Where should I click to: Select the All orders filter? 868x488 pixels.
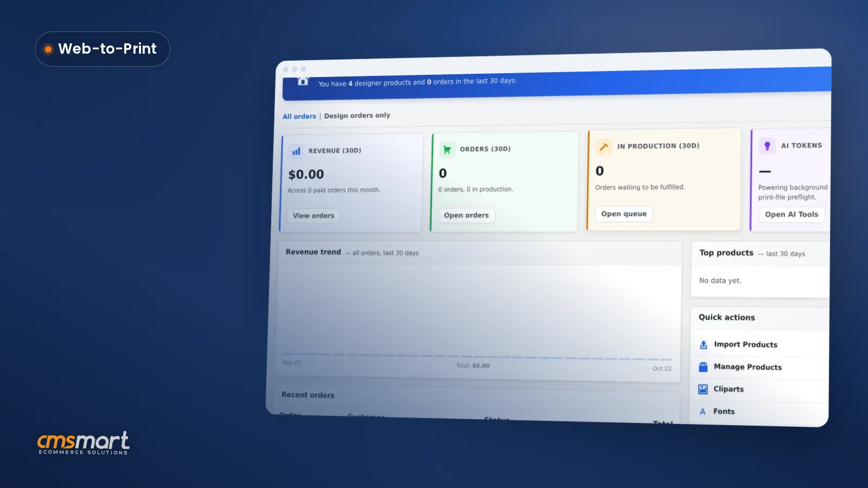[x=299, y=117]
